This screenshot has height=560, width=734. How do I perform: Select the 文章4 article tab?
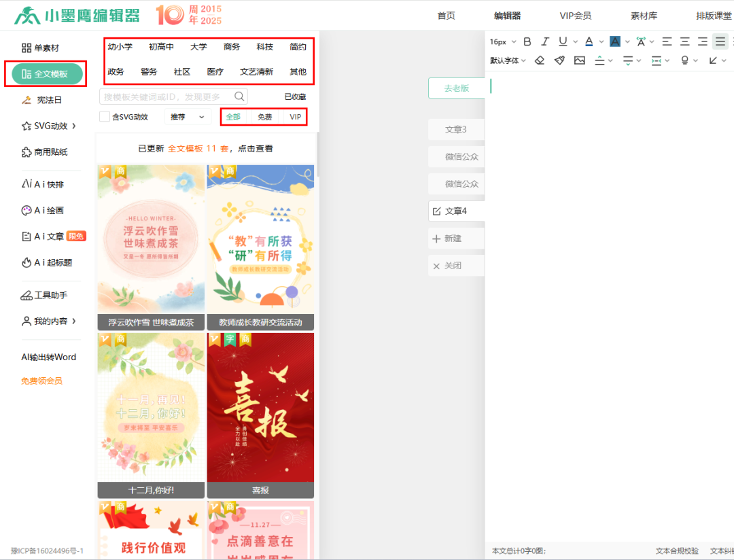[455, 211]
